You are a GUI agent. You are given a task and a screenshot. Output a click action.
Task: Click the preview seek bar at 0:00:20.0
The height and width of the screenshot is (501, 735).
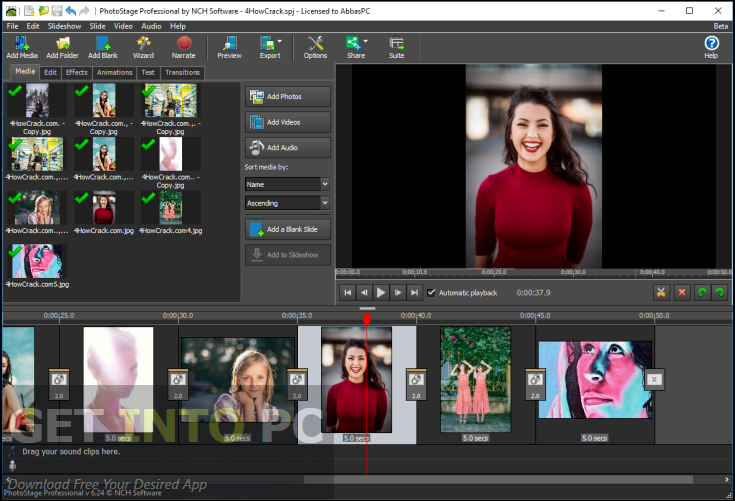click(x=494, y=272)
